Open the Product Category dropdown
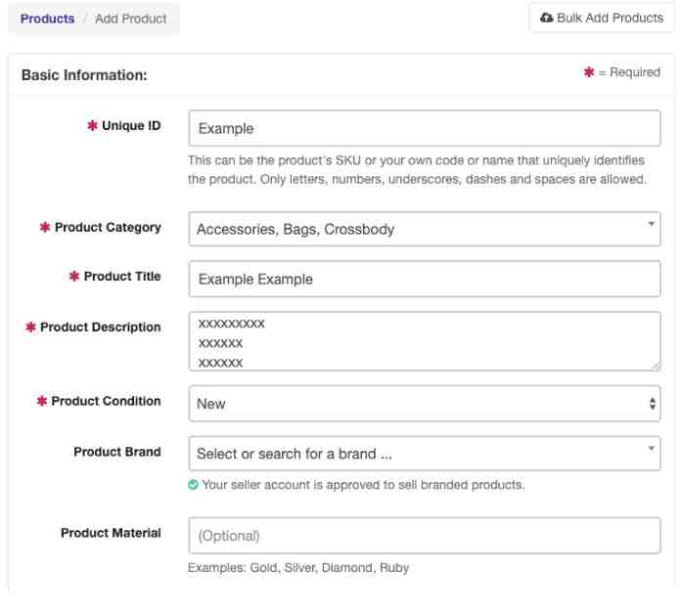The image size is (680, 616). pos(425,229)
